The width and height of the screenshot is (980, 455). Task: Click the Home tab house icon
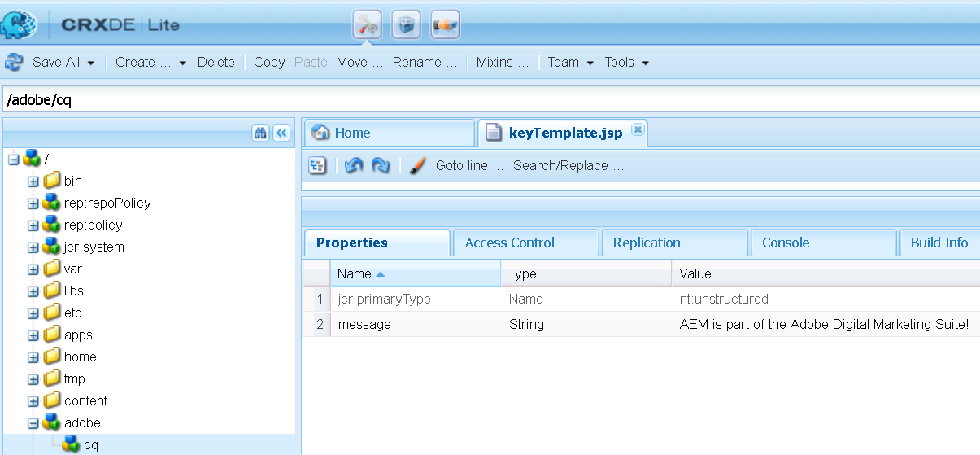pyautogui.click(x=321, y=133)
